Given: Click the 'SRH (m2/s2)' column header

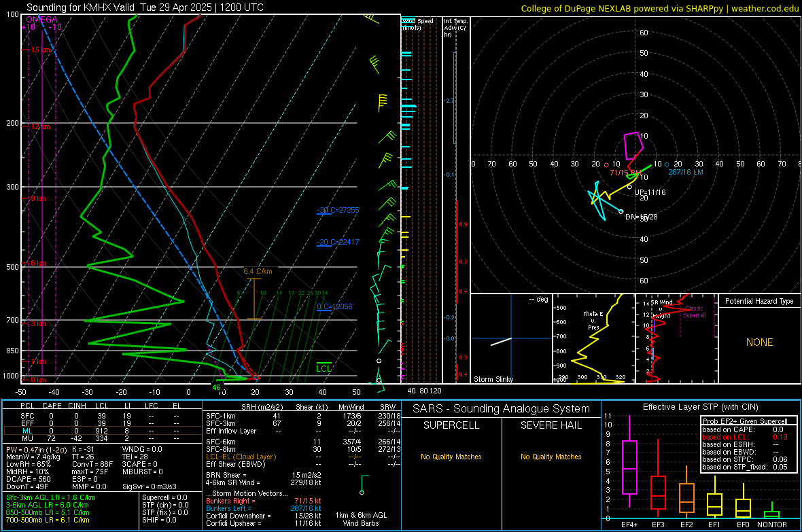Looking at the screenshot, I should pos(262,407).
